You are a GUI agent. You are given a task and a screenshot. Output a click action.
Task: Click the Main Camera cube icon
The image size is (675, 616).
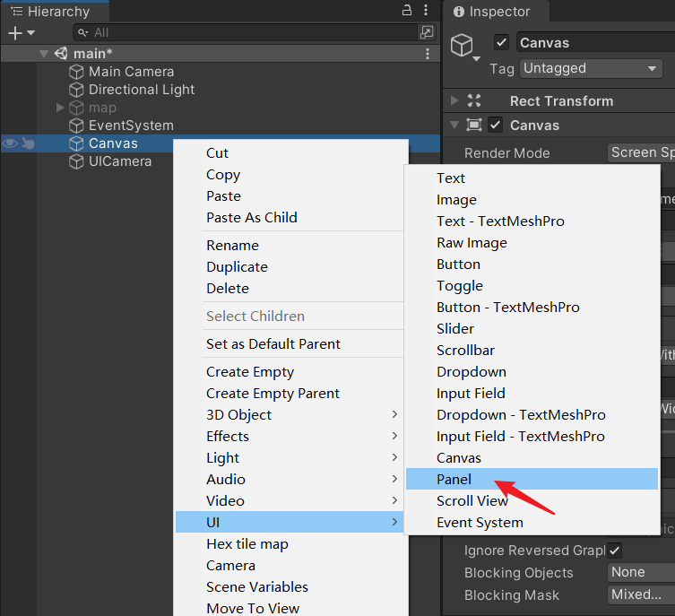tap(76, 72)
